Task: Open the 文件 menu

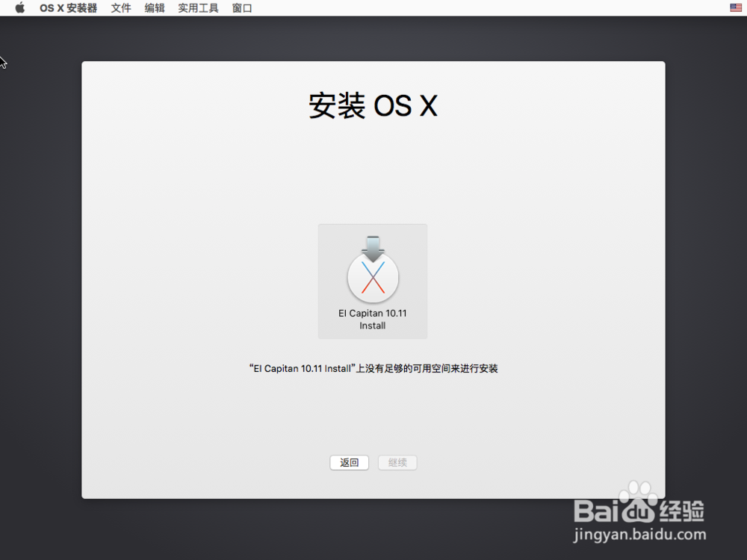Action: click(x=121, y=8)
